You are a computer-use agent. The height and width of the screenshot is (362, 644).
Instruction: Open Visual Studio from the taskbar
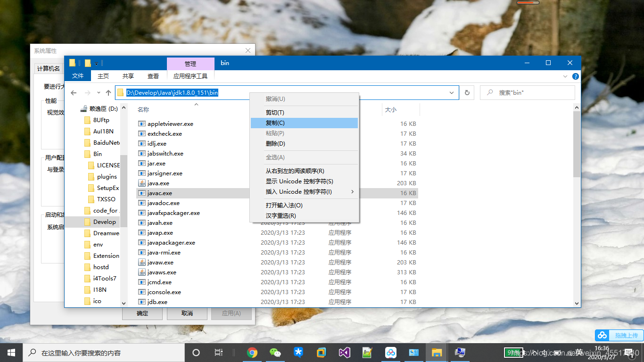click(344, 353)
